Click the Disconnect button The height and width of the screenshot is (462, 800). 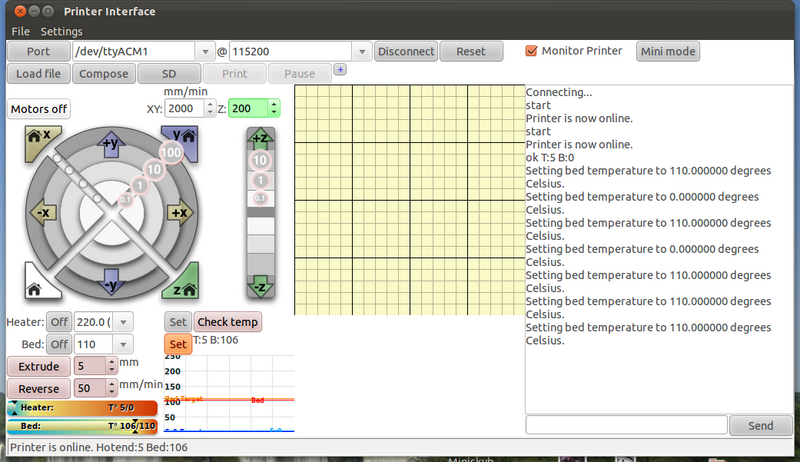[x=406, y=52]
